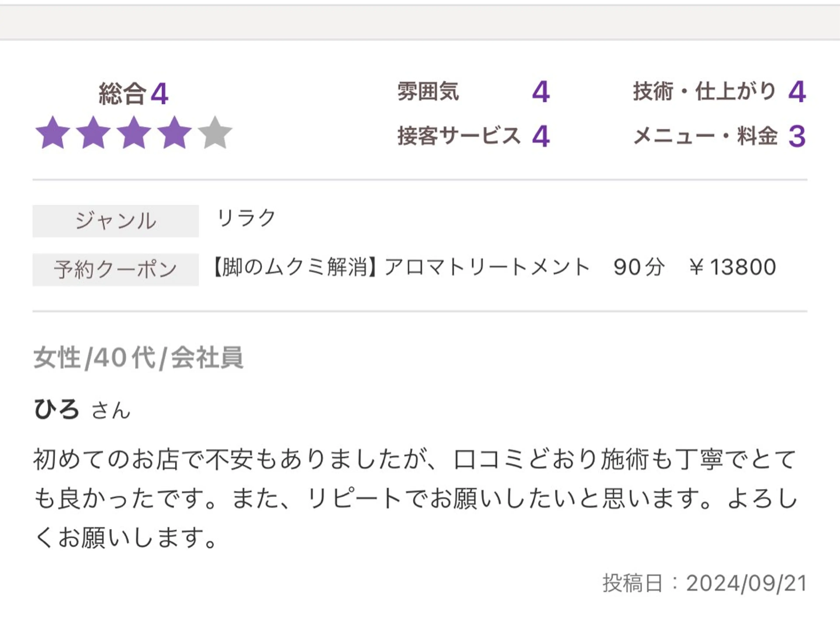Image resolution: width=840 pixels, height=626 pixels.
Task: Click the 技術・仕上がり rating label
Action: click(704, 92)
